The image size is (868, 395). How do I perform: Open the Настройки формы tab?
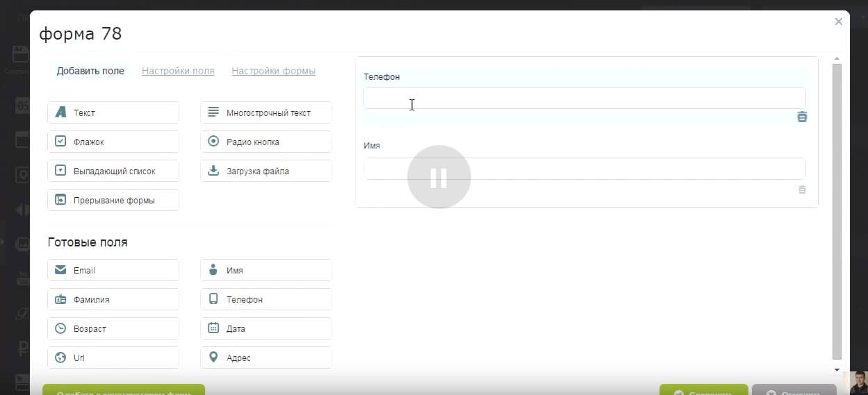coord(273,71)
